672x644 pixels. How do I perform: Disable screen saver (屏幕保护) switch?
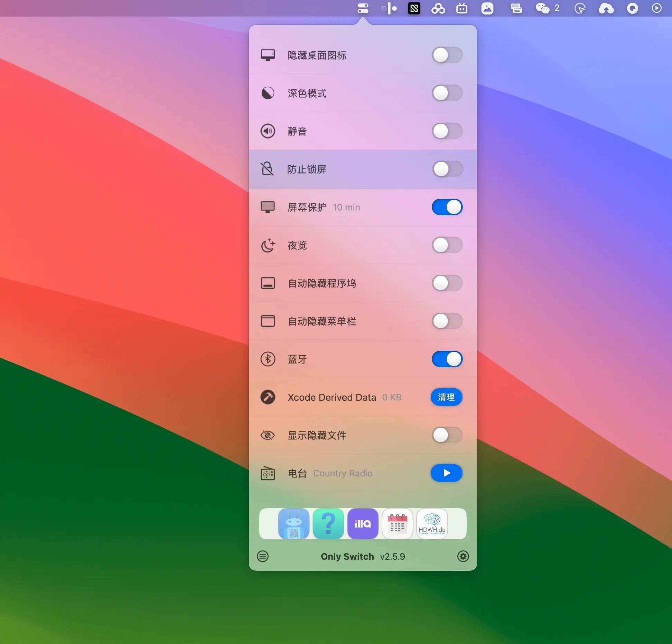coord(447,207)
